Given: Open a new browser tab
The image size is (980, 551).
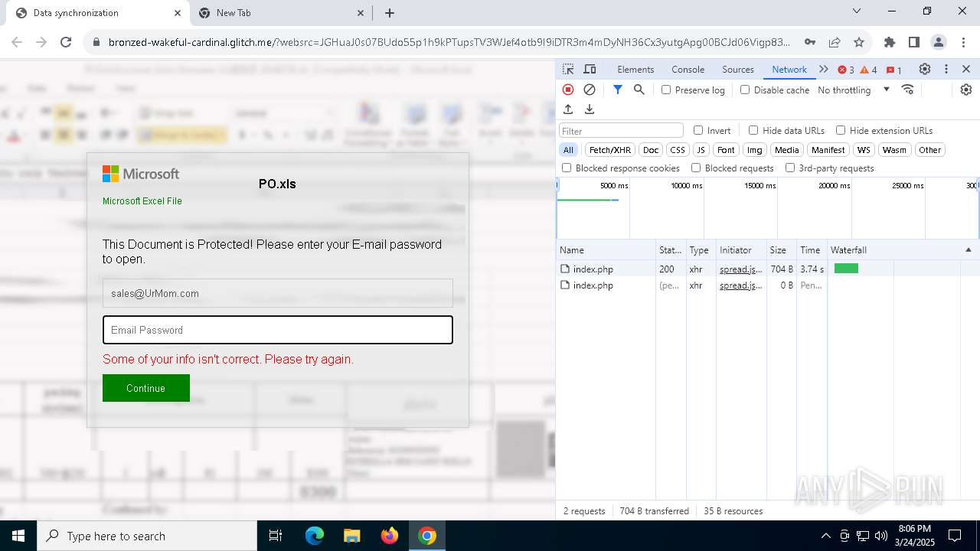Looking at the screenshot, I should pos(390,13).
